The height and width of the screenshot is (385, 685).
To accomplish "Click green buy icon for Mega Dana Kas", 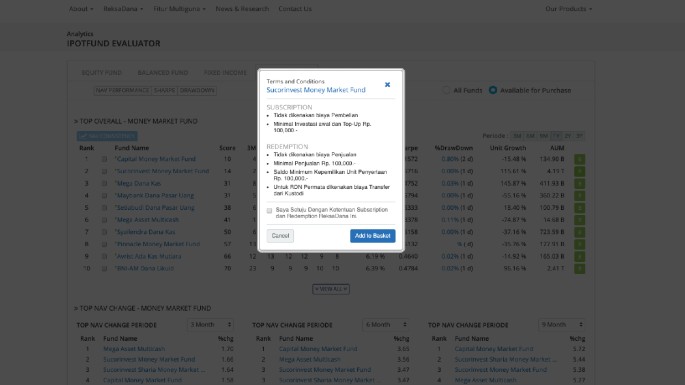I will click(x=580, y=184).
